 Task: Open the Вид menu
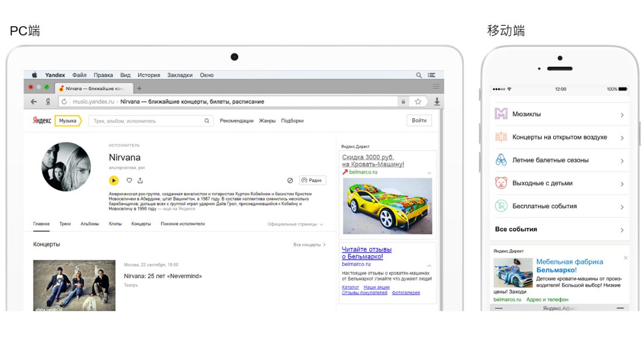(125, 75)
